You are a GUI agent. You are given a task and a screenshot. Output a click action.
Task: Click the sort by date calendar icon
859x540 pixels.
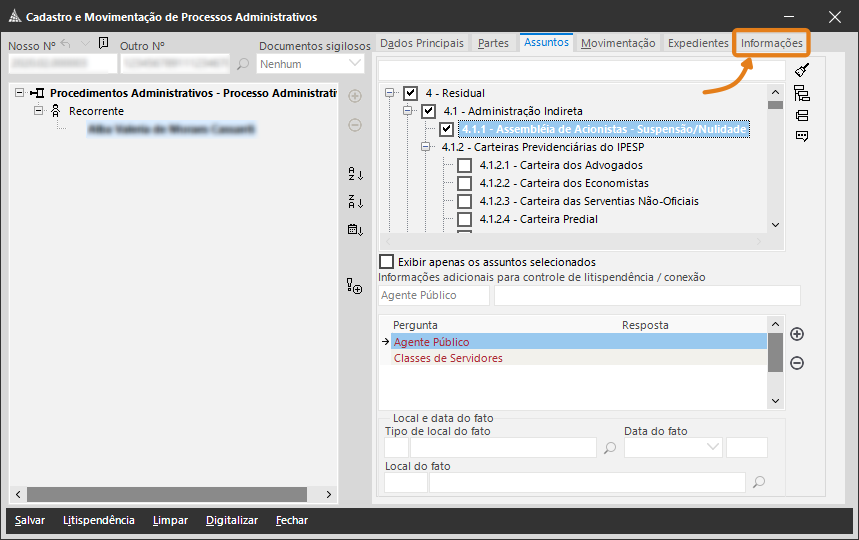pos(355,230)
